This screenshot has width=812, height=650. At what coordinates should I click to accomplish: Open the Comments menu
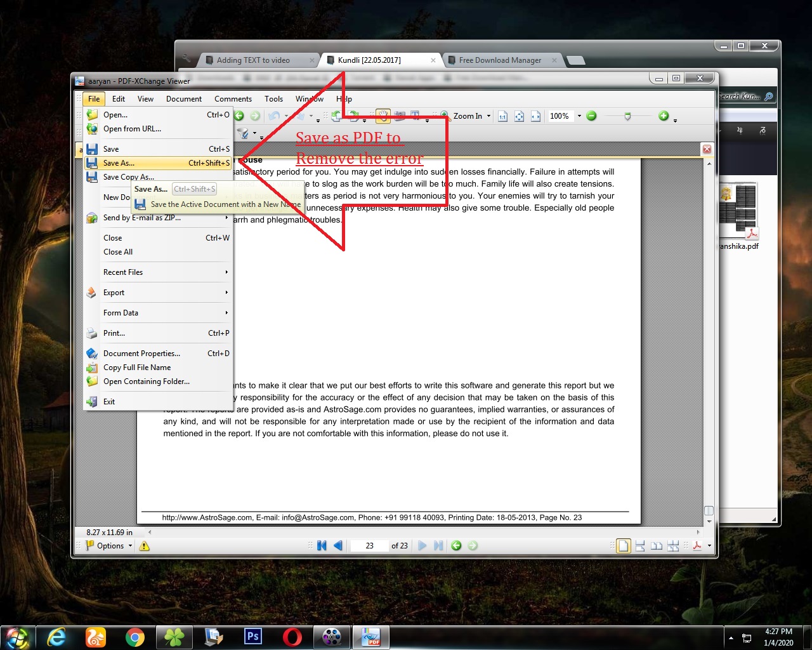[x=233, y=99]
